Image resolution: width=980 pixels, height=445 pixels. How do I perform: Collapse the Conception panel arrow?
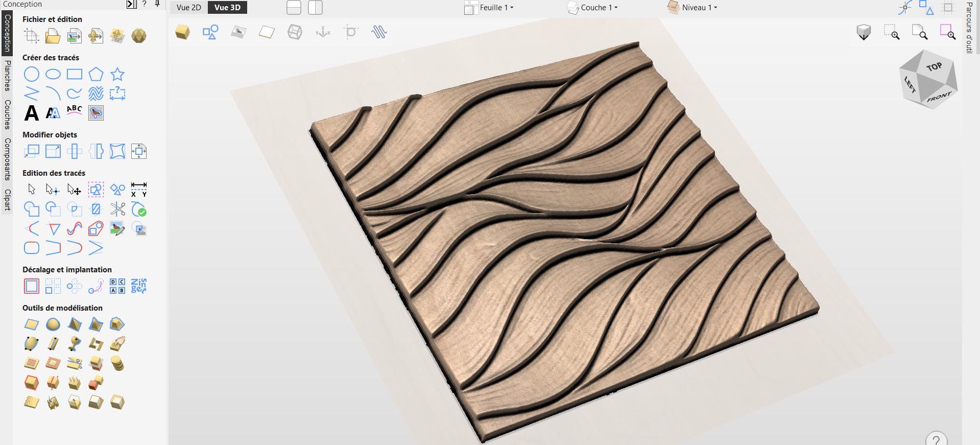tap(131, 4)
